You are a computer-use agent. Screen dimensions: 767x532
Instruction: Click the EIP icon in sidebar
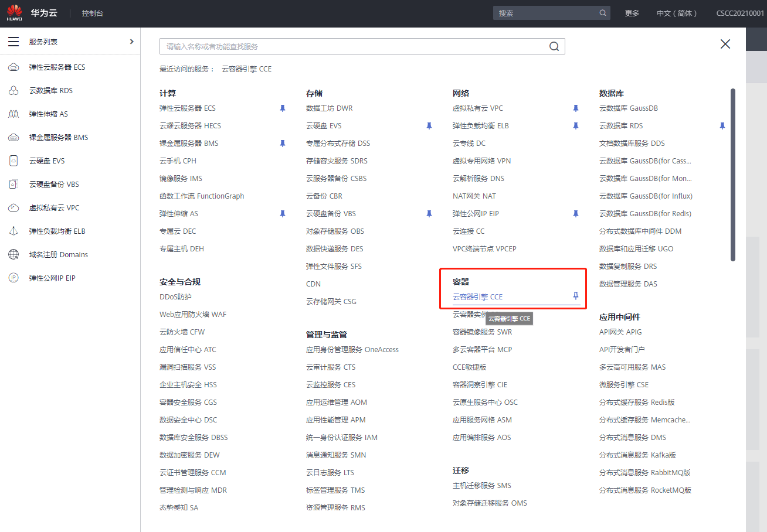coord(13,278)
